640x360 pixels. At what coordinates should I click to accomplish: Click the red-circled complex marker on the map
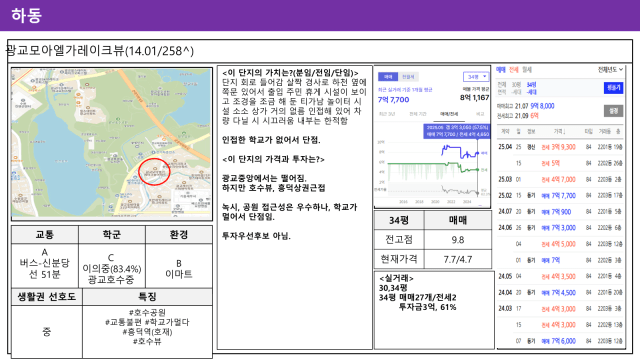click(x=154, y=172)
